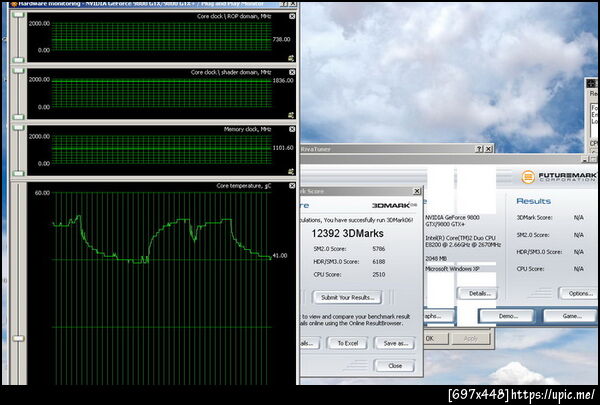This screenshot has width=600, height=405.
Task: Click the 1836.00 shader clock reading
Action: point(283,80)
